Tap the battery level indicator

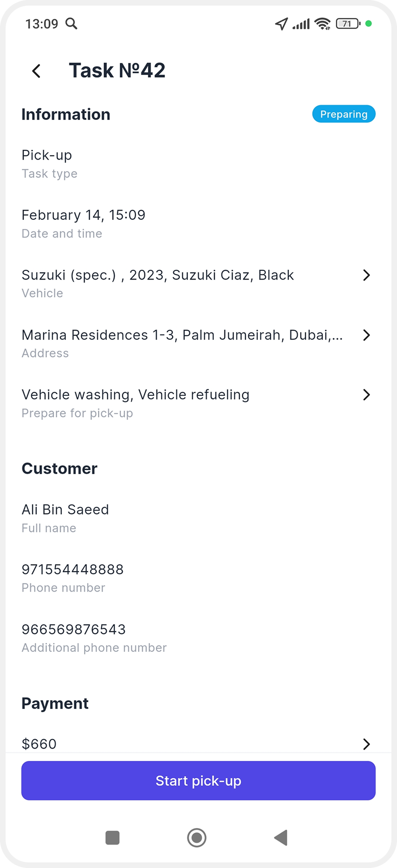(348, 23)
